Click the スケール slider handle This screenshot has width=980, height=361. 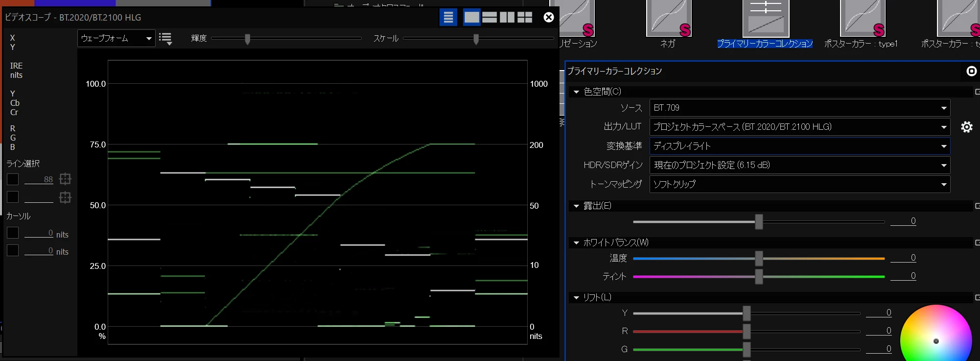[x=476, y=39]
